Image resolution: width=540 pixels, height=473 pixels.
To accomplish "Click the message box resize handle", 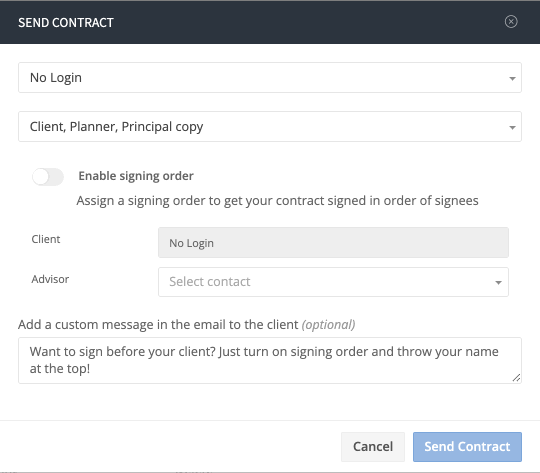I will tap(516, 378).
